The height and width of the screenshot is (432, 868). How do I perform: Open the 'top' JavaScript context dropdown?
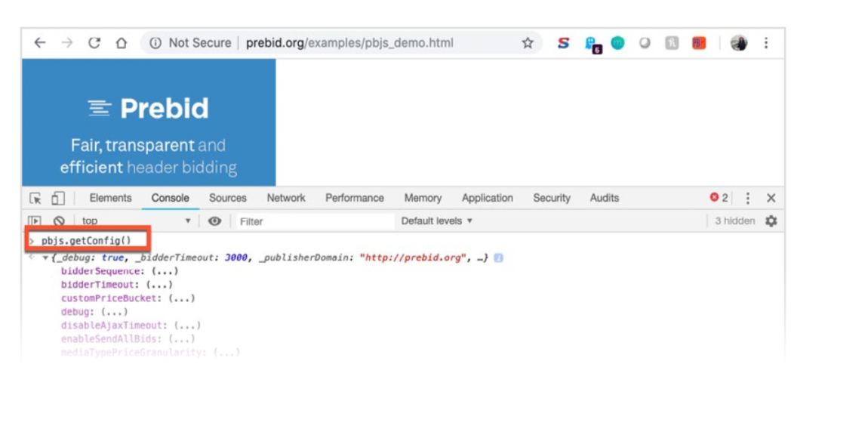(136, 221)
